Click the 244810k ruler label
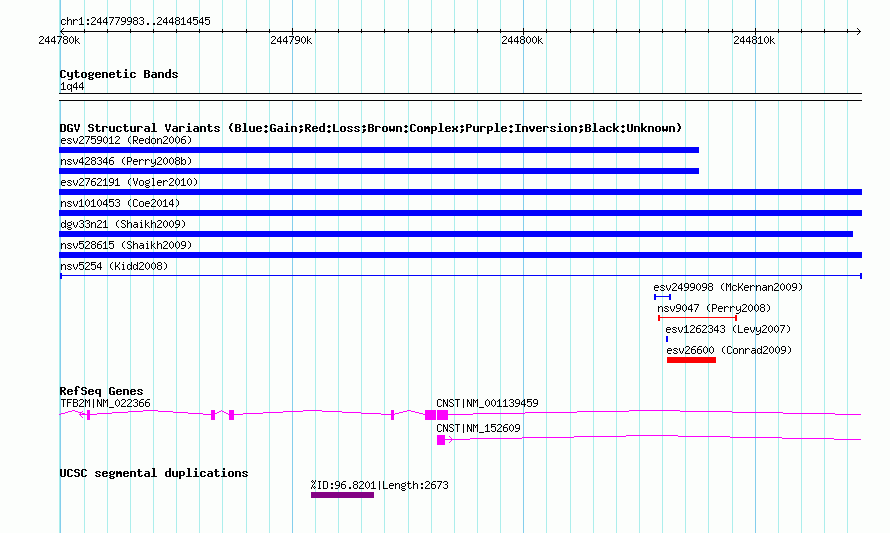 (754, 40)
